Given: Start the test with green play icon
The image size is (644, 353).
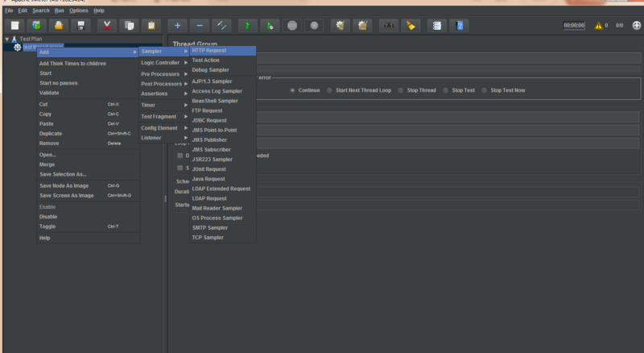Looking at the screenshot, I should pyautogui.click(x=248, y=26).
